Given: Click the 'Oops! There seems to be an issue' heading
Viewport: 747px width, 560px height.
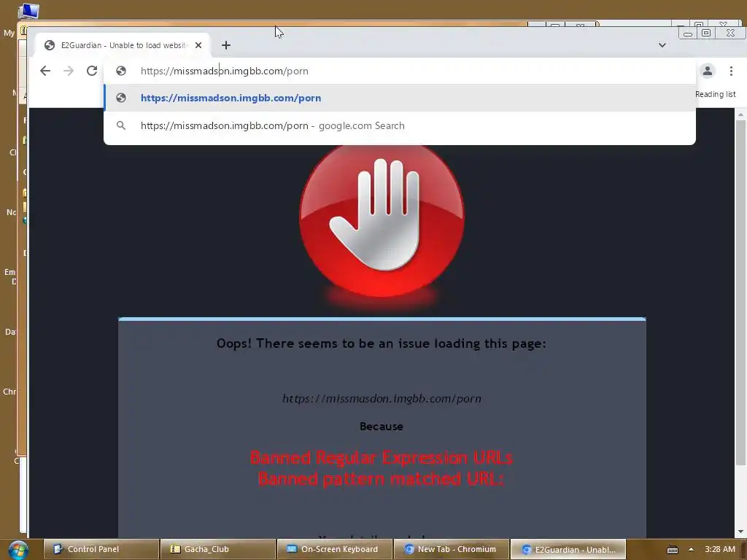Looking at the screenshot, I should 382,343.
